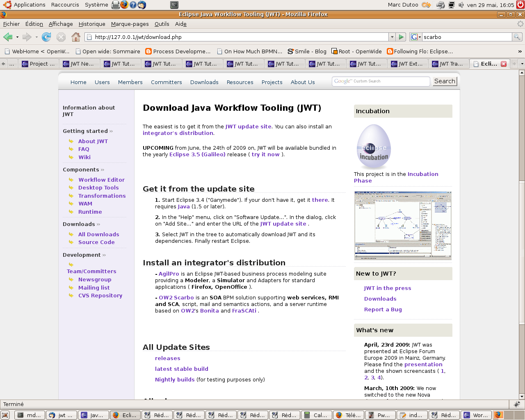The image size is (525, 420).
Task: Open the AgilPro link
Action: (x=169, y=274)
